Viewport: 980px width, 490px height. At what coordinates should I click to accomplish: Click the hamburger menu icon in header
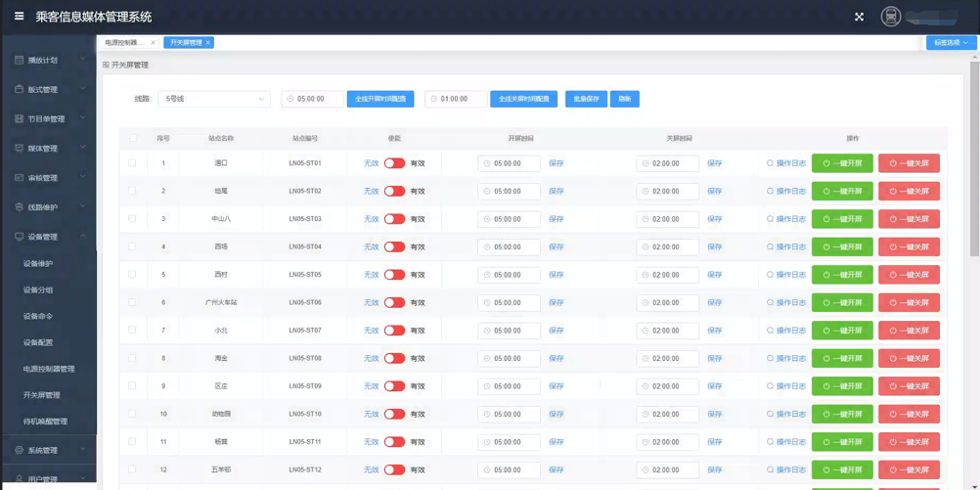coord(19,16)
